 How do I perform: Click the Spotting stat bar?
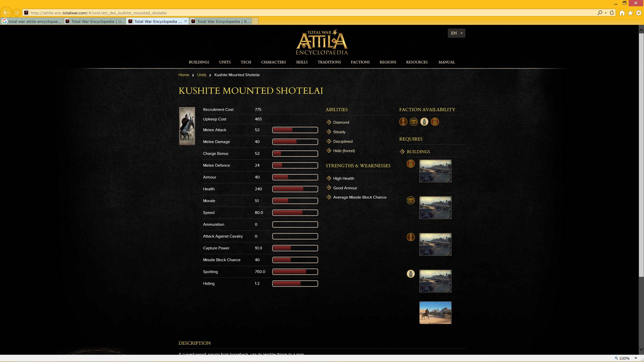[x=295, y=272]
